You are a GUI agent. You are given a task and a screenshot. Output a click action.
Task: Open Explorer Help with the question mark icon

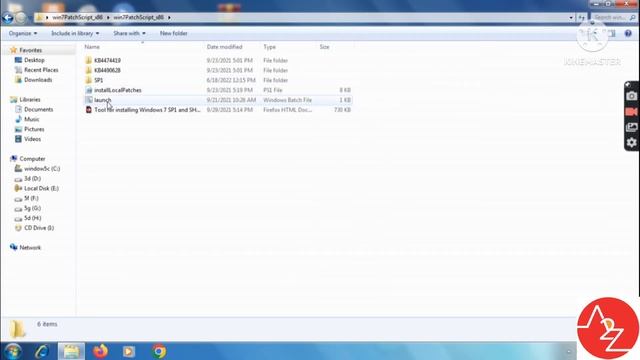coord(628,33)
